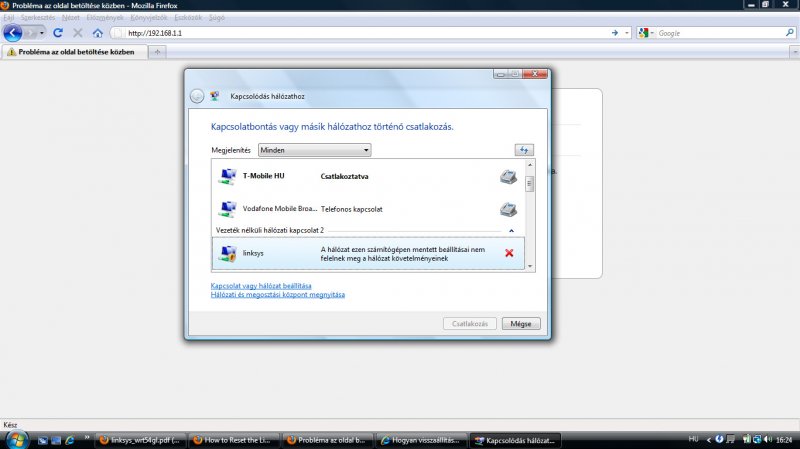Switch to 'Hogyan visszaállítás...' taskbar window
The height and width of the screenshot is (449, 800).
tap(422, 440)
